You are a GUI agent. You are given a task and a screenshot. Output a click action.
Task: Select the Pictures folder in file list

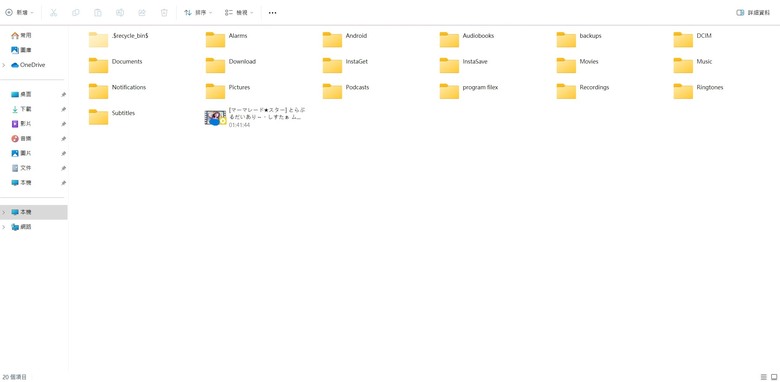[x=228, y=91]
